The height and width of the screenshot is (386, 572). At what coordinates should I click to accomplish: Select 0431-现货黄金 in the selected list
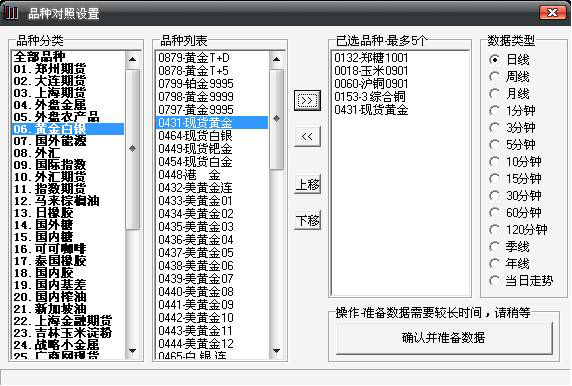[x=400, y=110]
